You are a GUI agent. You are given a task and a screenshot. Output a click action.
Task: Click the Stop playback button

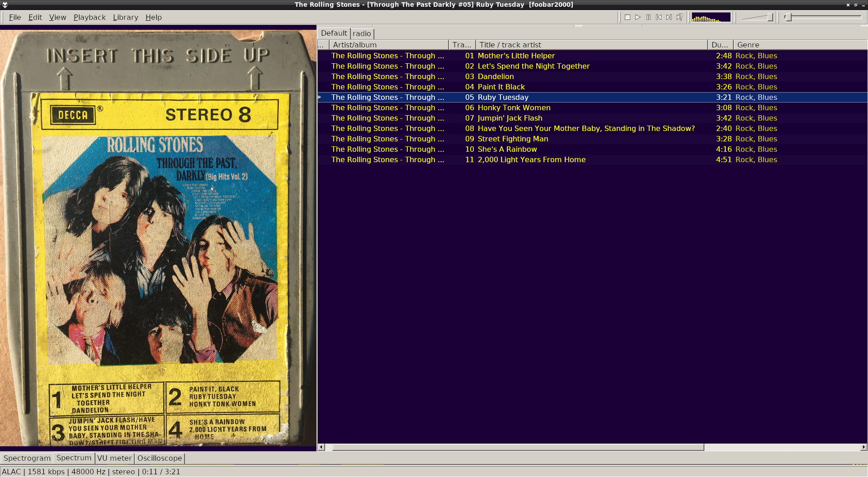click(x=627, y=17)
